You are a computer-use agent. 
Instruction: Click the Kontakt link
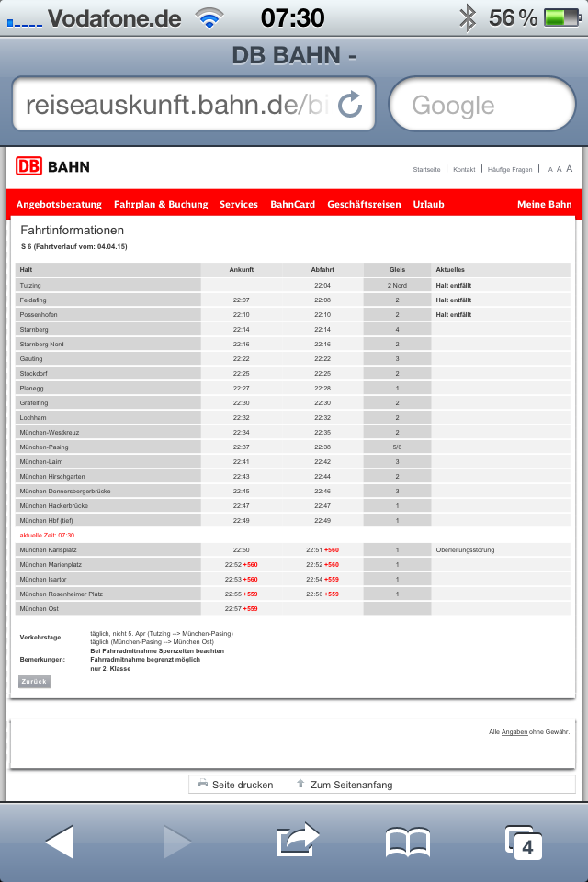tap(464, 169)
